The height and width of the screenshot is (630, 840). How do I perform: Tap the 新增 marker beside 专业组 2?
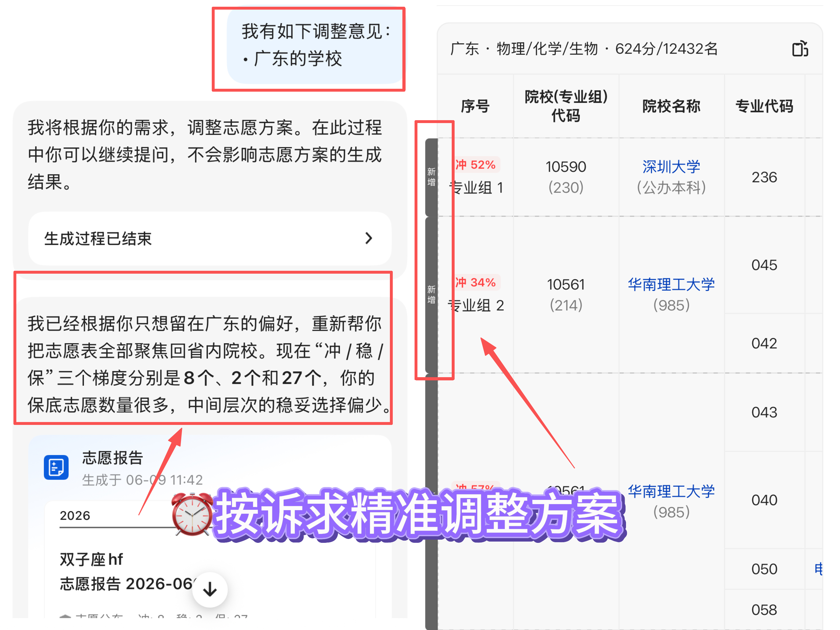point(432,295)
